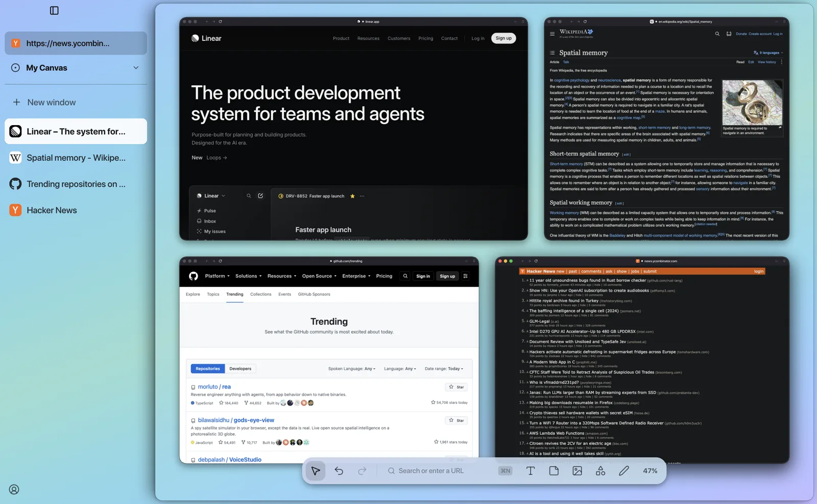Open the Topics tab in GitHub Explore nav
817x504 pixels.
[213, 294]
